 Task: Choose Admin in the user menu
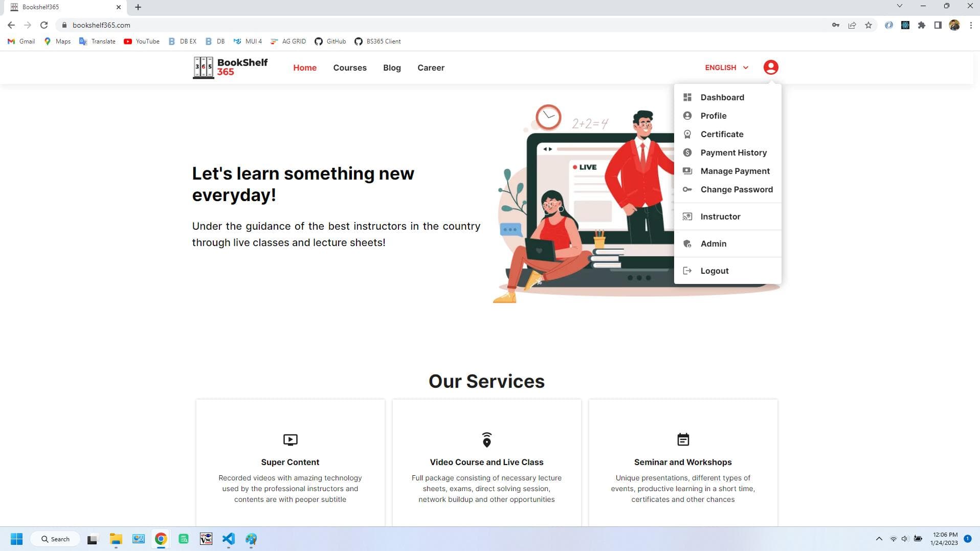(x=727, y=244)
